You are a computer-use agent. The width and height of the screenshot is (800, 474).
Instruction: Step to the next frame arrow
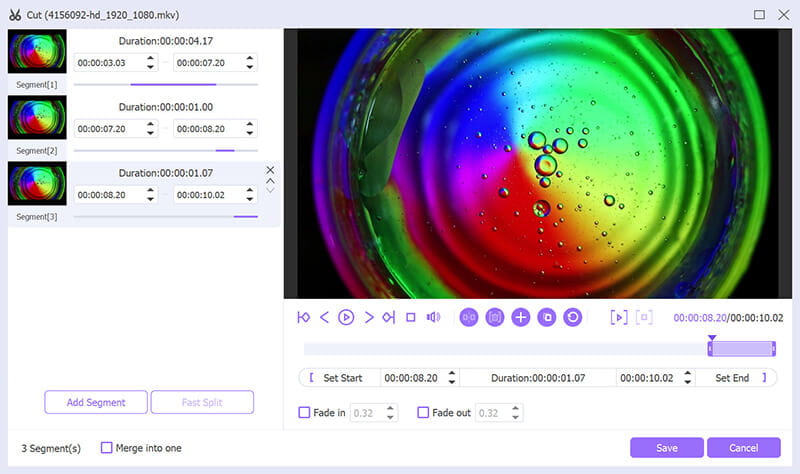pos(368,317)
